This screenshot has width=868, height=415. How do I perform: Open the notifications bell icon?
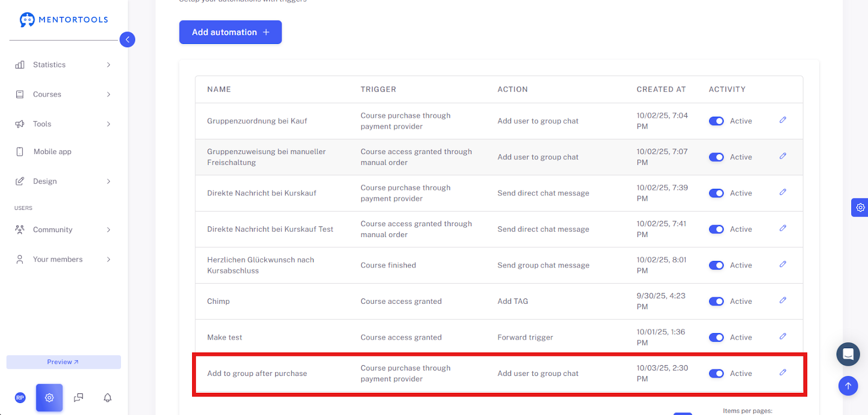(x=107, y=398)
